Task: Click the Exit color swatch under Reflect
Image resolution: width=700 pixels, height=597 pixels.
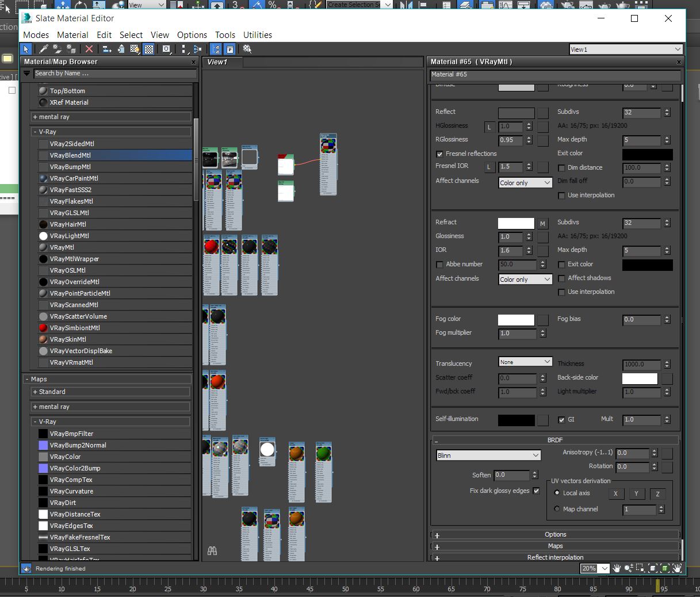Action: (647, 154)
